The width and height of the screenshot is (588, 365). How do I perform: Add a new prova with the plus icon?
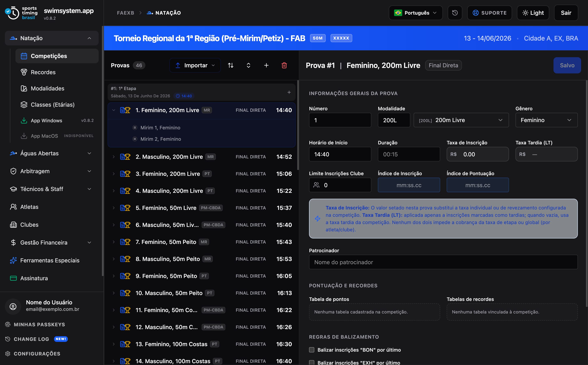(266, 65)
